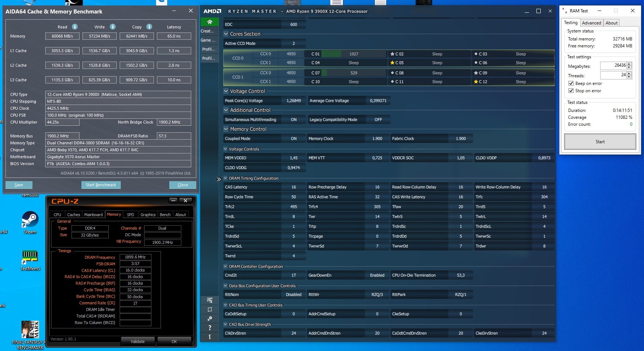Screen dimensions: 644x351
Task: Click the star icon on core C 12
Action: 476,82
